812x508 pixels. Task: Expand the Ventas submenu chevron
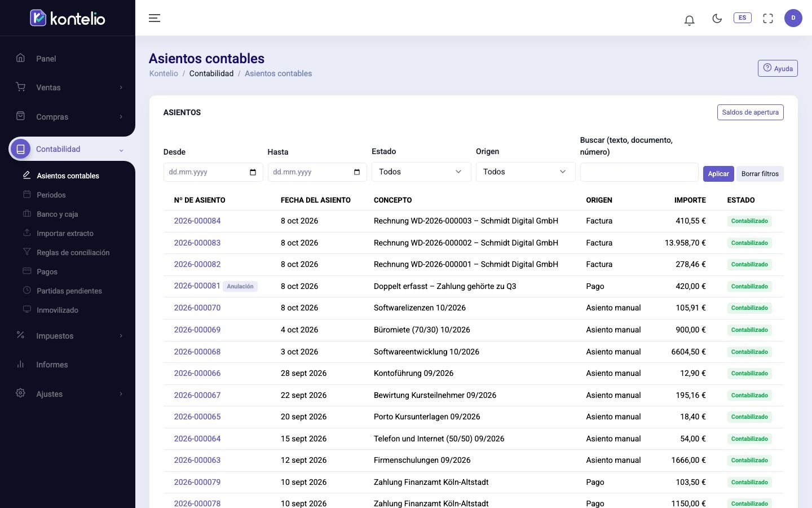point(121,87)
